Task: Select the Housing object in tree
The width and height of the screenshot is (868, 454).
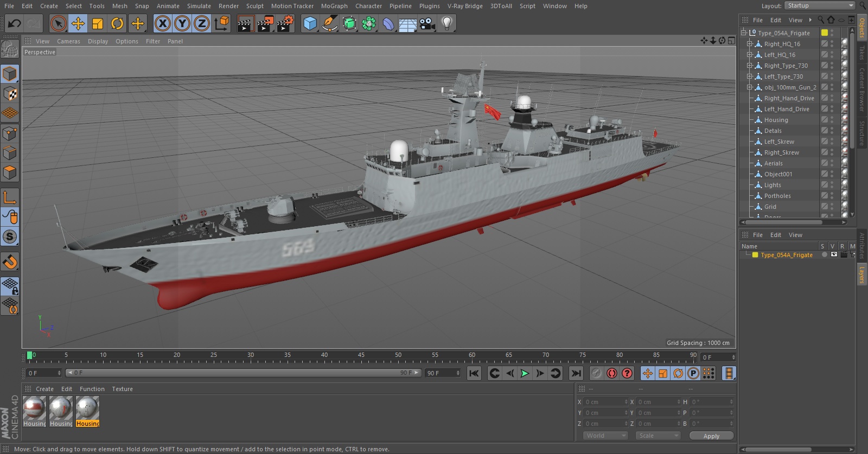Action: [776, 120]
